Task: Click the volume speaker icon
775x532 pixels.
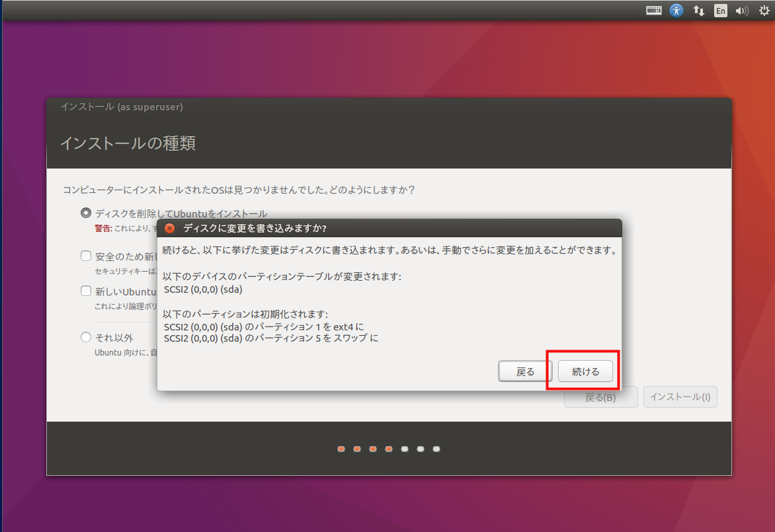Action: [741, 11]
